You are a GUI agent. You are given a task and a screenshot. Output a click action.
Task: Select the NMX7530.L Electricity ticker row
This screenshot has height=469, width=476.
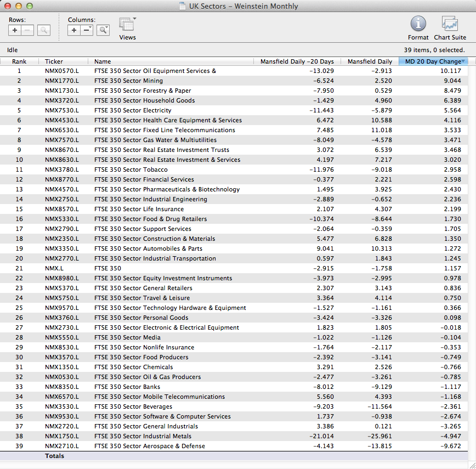coord(61,110)
